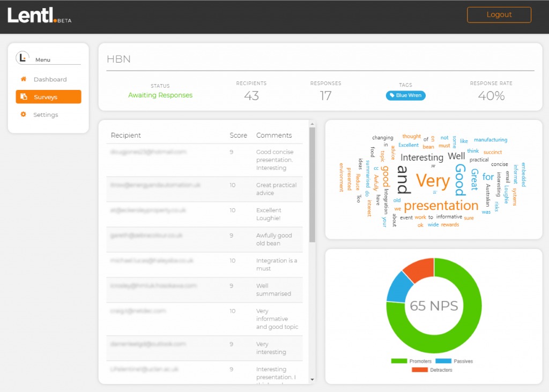
Task: Toggle Promoters legend in NPS chart
Action: point(410,361)
